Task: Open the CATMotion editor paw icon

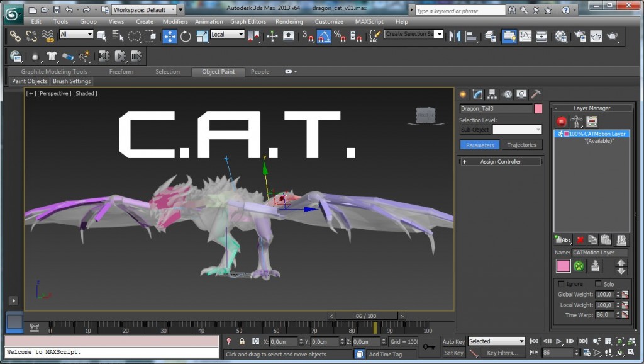Action: click(x=579, y=266)
